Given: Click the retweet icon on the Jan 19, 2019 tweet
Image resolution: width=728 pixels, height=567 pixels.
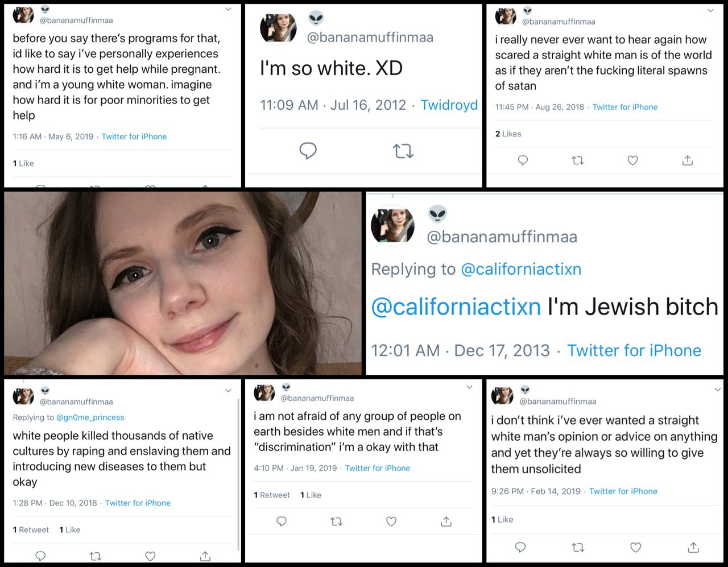Looking at the screenshot, I should pos(337,521).
